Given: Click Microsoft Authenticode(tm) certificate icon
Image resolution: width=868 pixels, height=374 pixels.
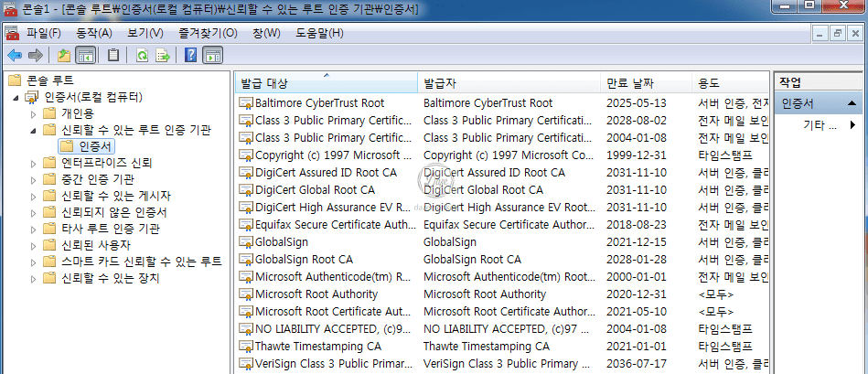Looking at the screenshot, I should click(246, 277).
